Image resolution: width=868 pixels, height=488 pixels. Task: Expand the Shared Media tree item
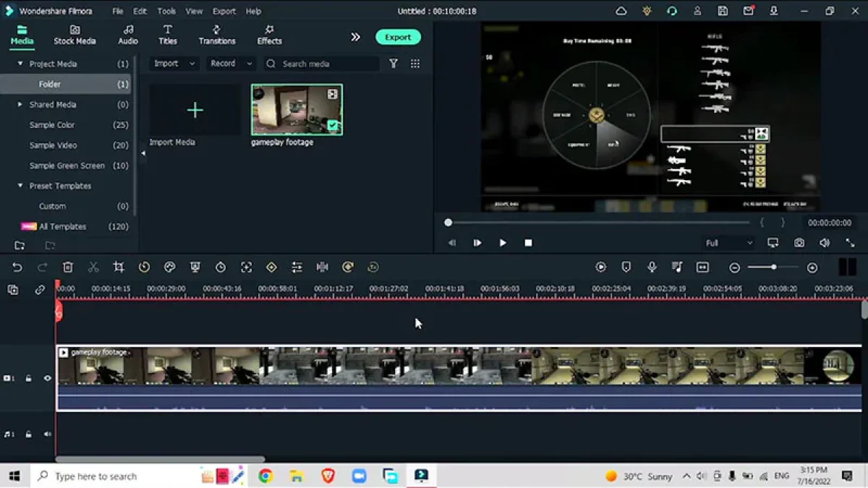click(x=20, y=105)
